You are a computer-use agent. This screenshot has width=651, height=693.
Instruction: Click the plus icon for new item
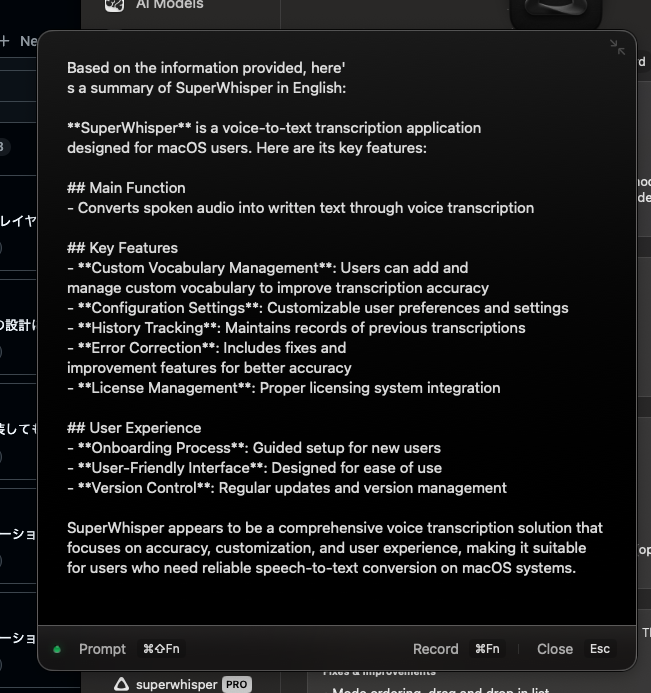5,41
